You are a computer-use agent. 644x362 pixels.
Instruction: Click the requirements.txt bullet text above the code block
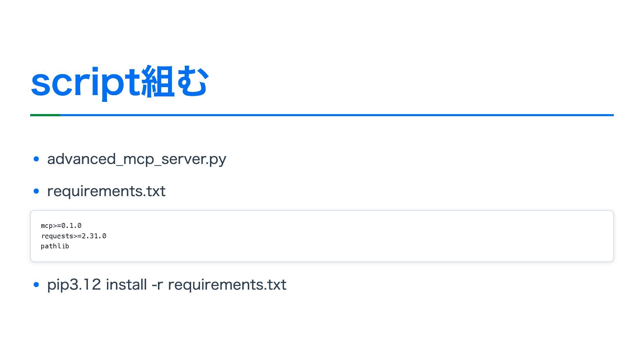pos(106,191)
